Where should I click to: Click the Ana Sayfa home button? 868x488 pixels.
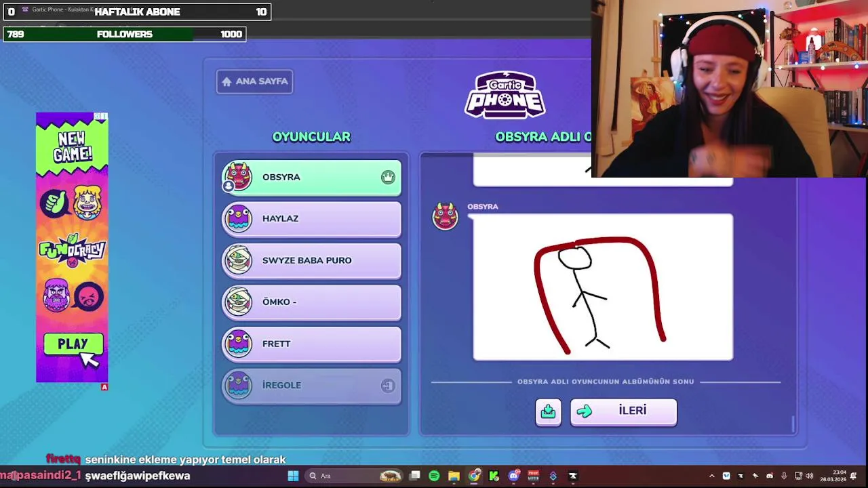(x=254, y=81)
